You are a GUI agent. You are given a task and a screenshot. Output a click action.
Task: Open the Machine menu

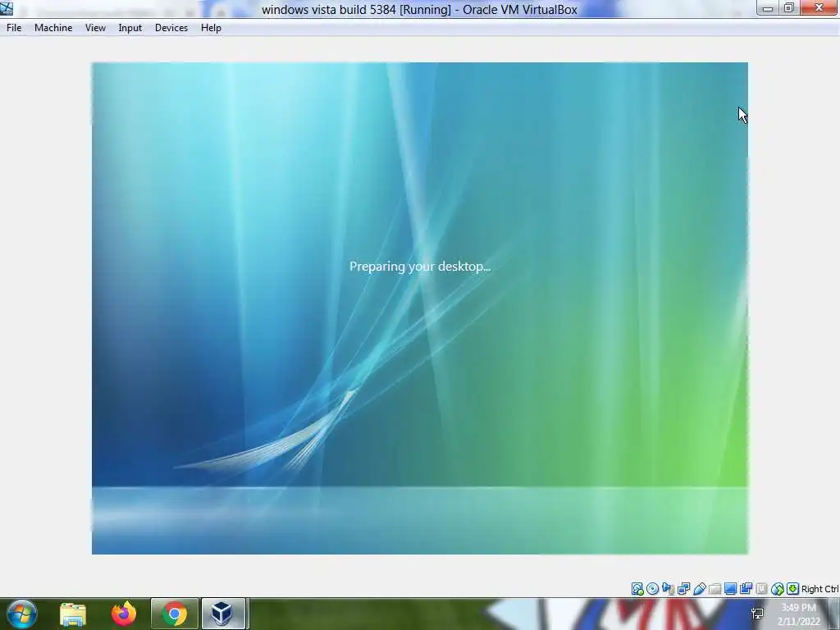tap(53, 28)
